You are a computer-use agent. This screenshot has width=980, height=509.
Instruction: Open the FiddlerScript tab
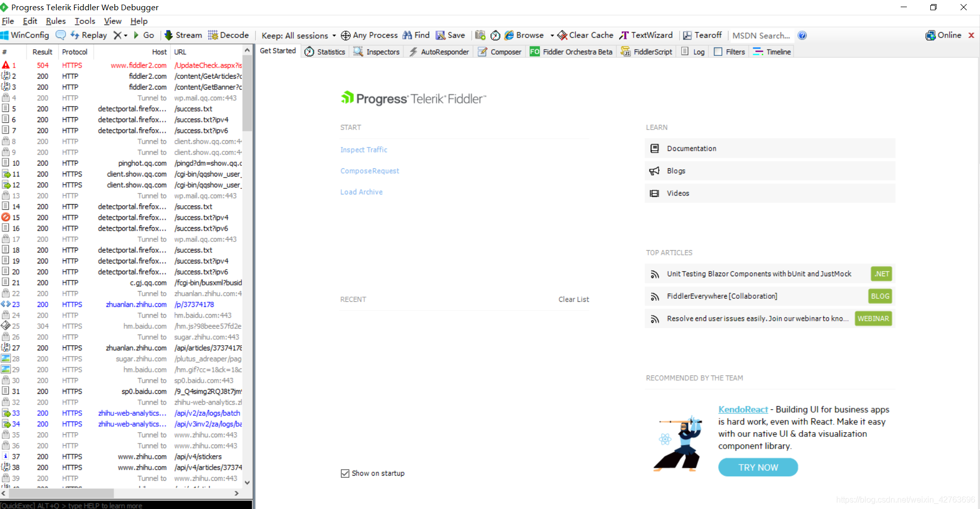click(646, 52)
